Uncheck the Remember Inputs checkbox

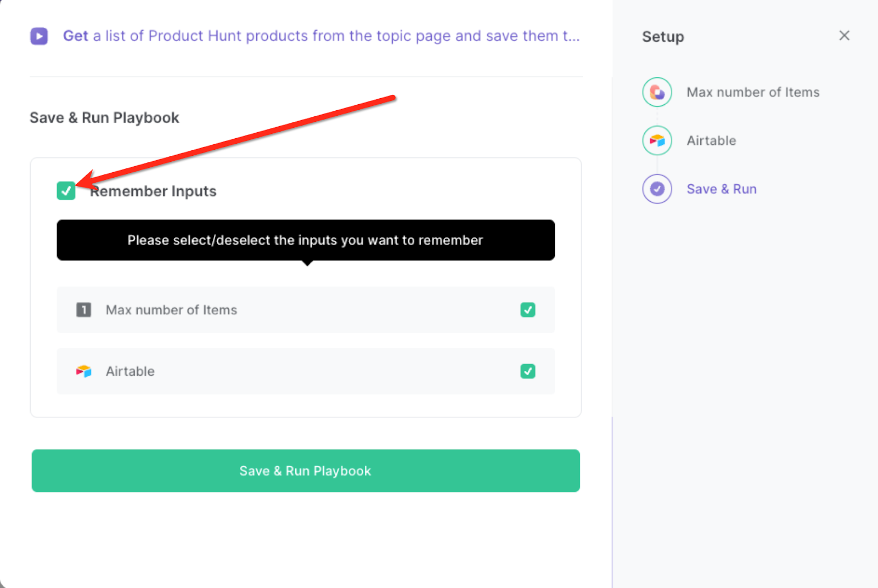[x=66, y=191]
